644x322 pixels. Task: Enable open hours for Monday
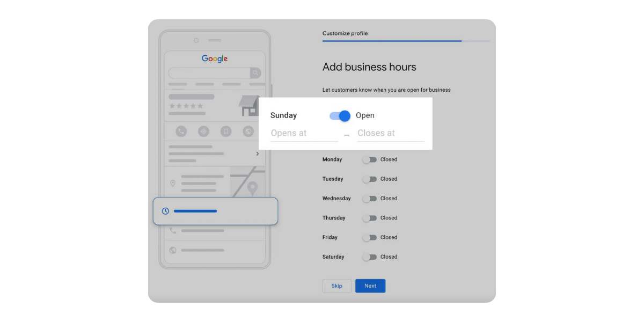(370, 159)
